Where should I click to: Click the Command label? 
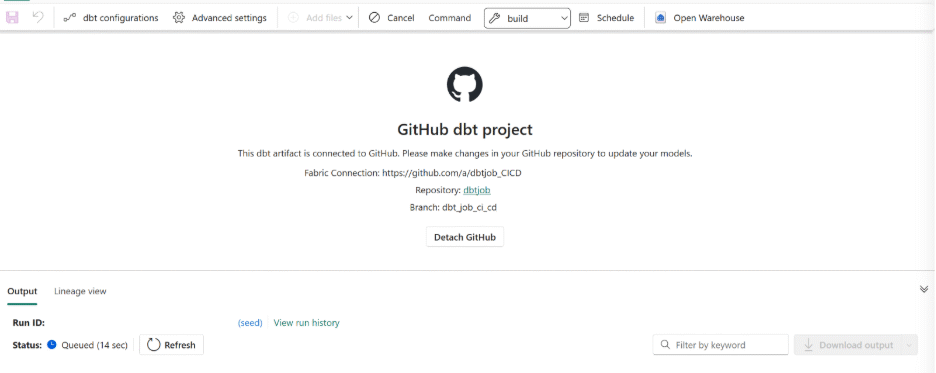[x=449, y=18]
